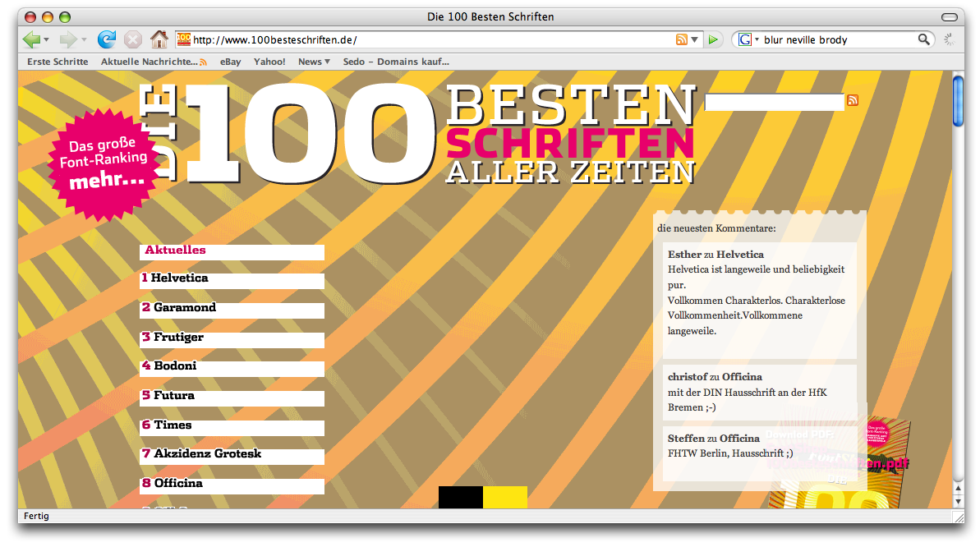The image size is (980, 547).
Task: Open the 8 Officina font entry
Action: point(232,485)
